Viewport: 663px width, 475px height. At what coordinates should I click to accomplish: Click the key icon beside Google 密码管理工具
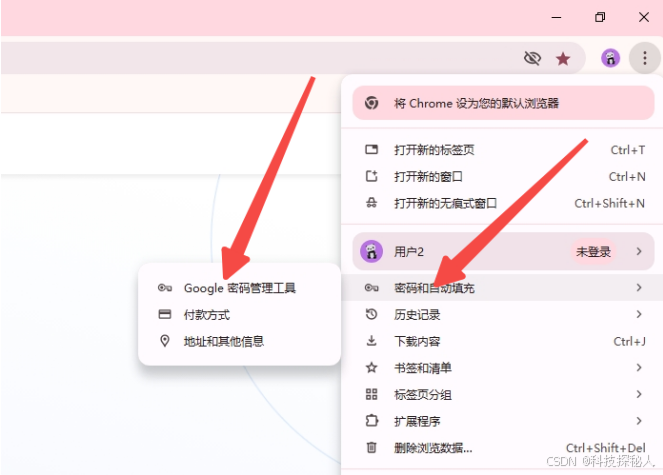164,288
